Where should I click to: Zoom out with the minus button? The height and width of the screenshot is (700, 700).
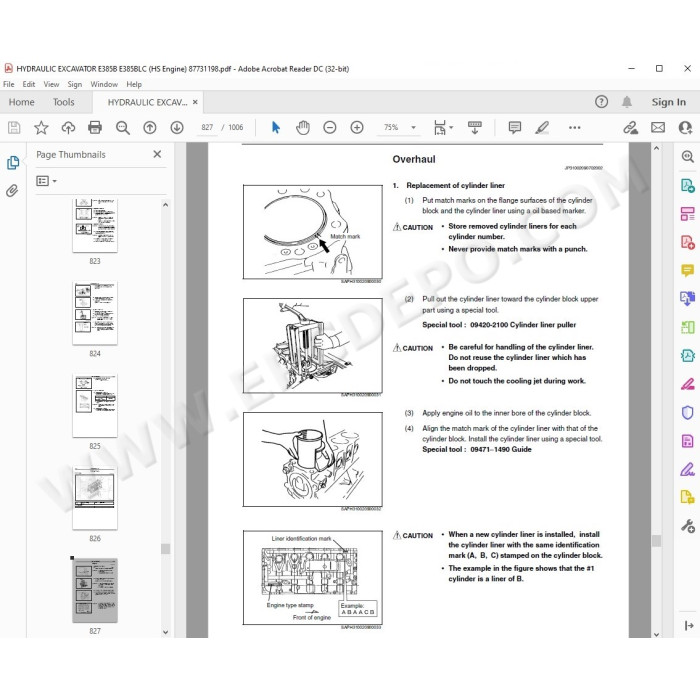coord(330,128)
